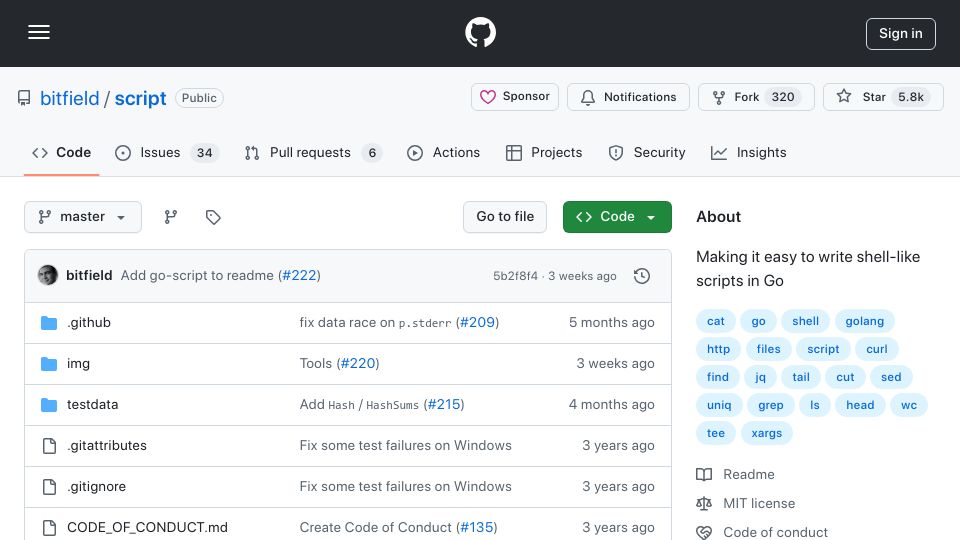Star the repository
Viewport: 960px width, 540px height.
pos(883,97)
